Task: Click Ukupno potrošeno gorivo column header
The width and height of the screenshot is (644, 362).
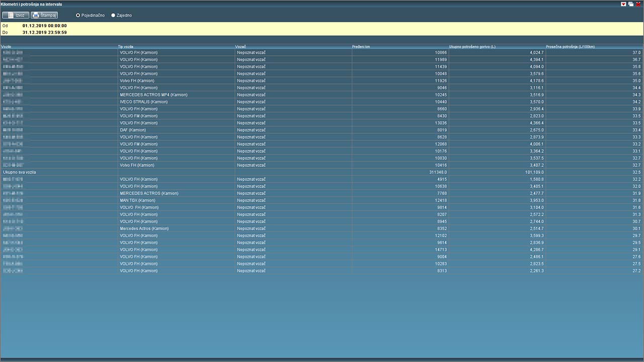Action: [472, 47]
